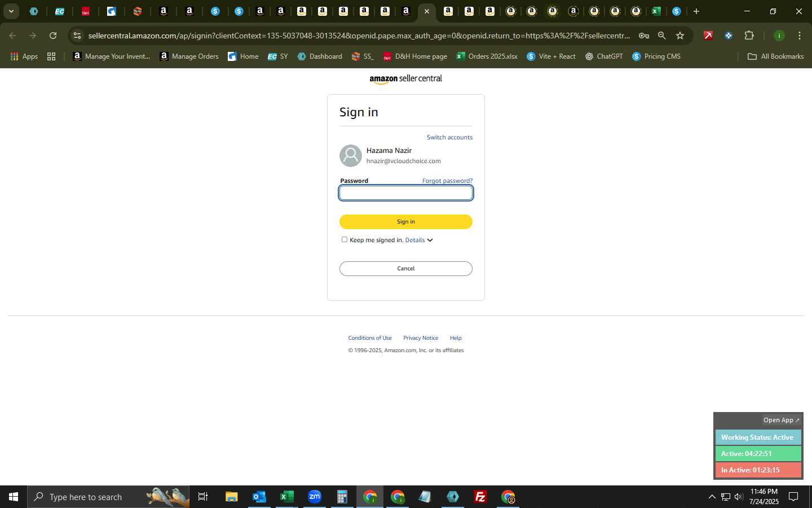Open the saved passwords key icon
Viewport: 812px width, 508px height.
643,36
